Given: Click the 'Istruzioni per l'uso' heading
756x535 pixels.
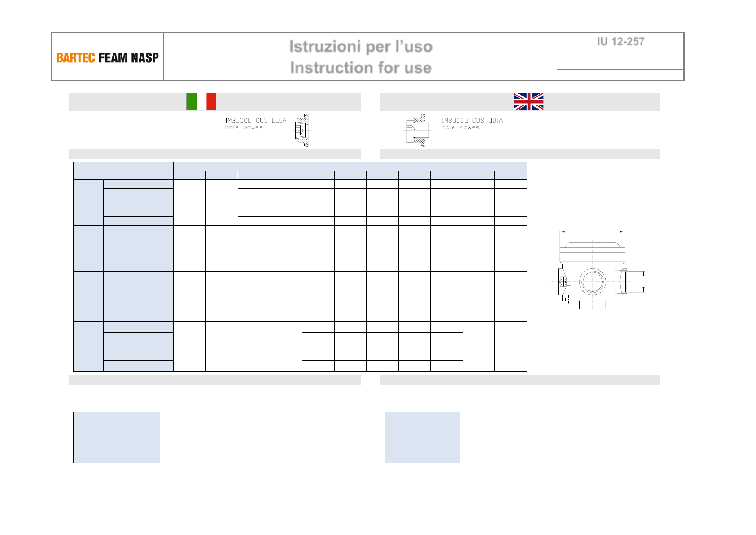Looking at the screenshot, I should pyautogui.click(x=361, y=46).
